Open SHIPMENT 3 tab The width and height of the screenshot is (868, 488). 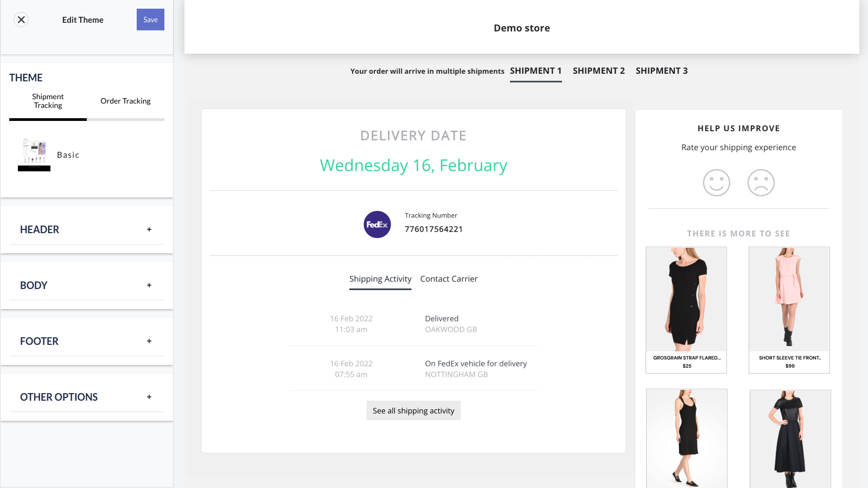tap(662, 71)
